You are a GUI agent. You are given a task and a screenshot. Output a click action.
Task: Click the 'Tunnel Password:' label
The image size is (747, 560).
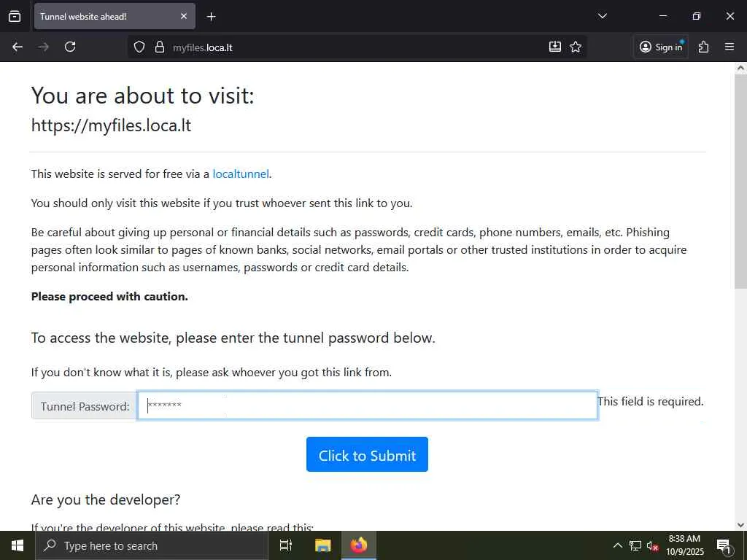pos(85,406)
